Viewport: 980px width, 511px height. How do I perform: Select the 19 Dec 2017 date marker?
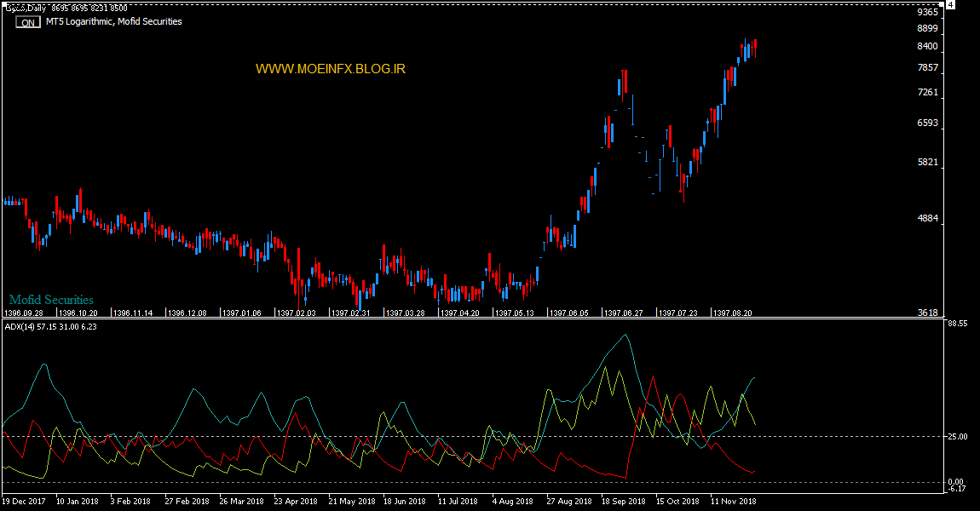click(24, 502)
